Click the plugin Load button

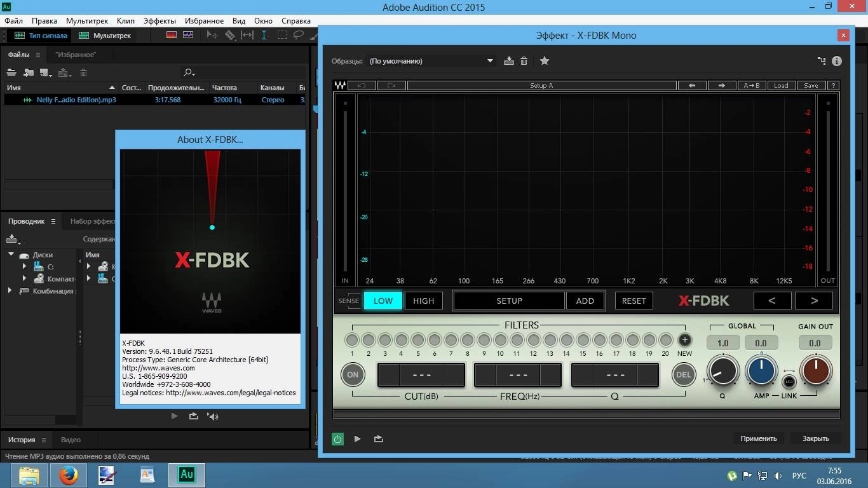[781, 85]
